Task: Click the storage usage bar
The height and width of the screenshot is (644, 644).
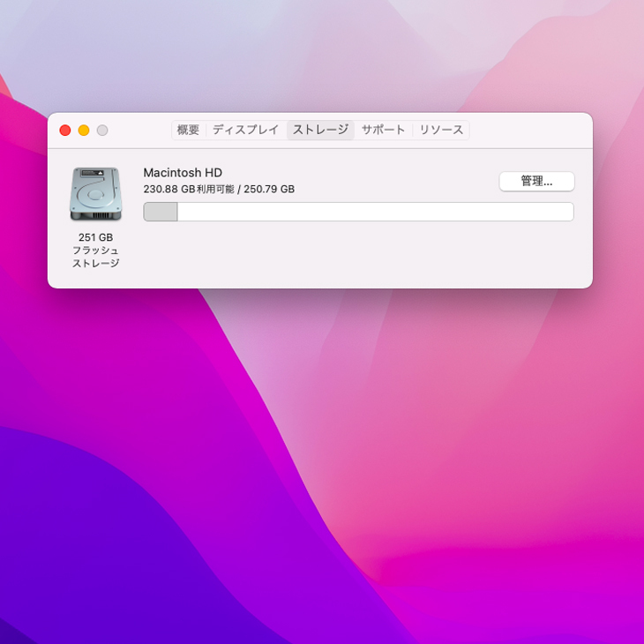Action: [x=358, y=212]
